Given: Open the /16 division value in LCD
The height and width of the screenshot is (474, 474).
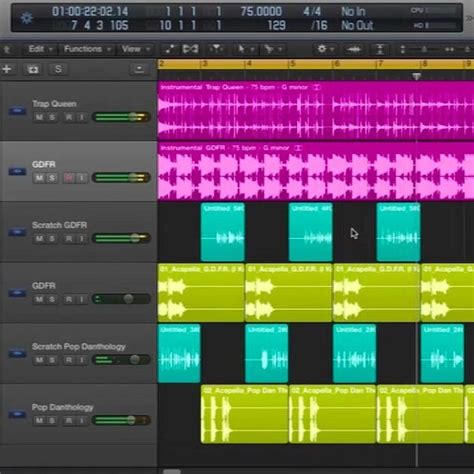Looking at the screenshot, I should click(319, 25).
